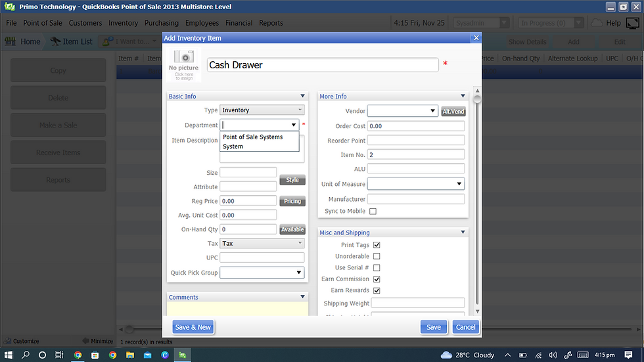Viewport: 644px width, 362px height.
Task: Click the Save button
Action: [434, 327]
